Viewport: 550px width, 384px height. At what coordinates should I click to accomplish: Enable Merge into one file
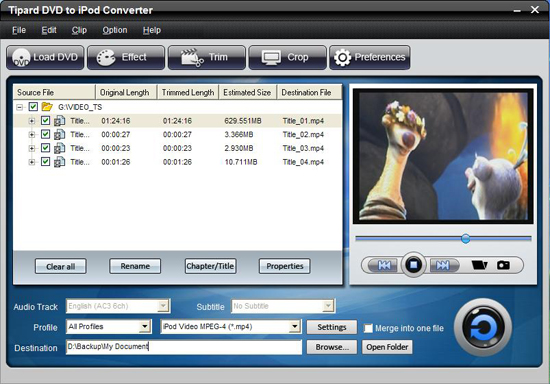coord(368,328)
